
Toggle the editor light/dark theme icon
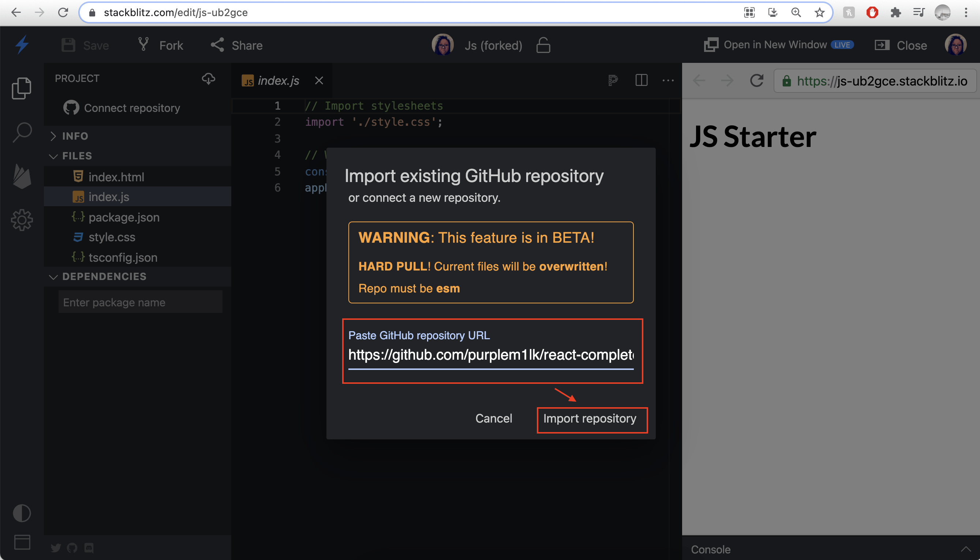pos(22,513)
